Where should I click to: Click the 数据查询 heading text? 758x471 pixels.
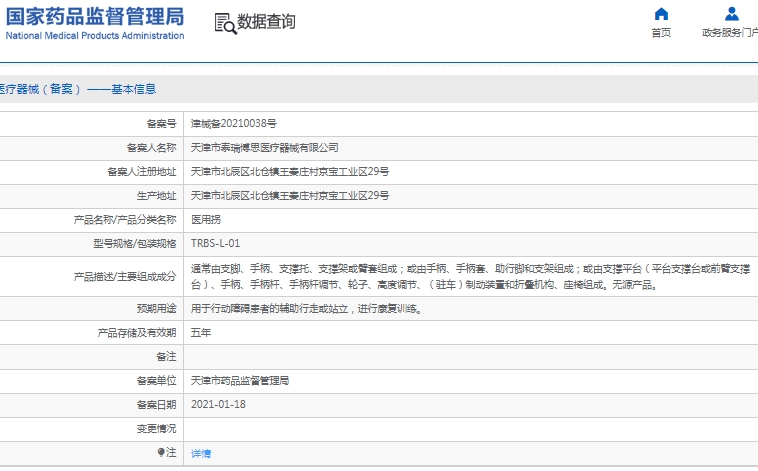266,22
